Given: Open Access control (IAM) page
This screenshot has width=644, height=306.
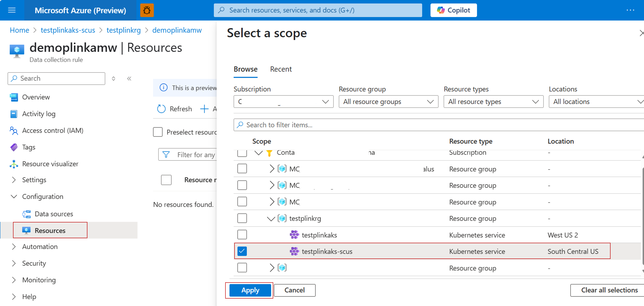Looking at the screenshot, I should click(x=53, y=130).
